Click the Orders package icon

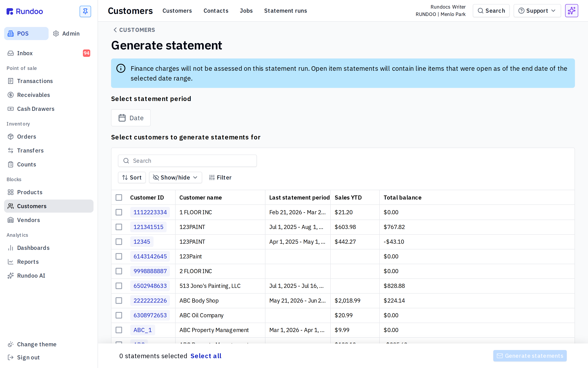coord(11,137)
